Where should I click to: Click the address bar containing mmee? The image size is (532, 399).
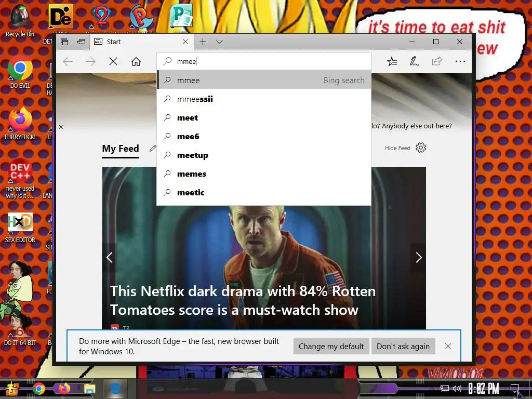[x=263, y=61]
